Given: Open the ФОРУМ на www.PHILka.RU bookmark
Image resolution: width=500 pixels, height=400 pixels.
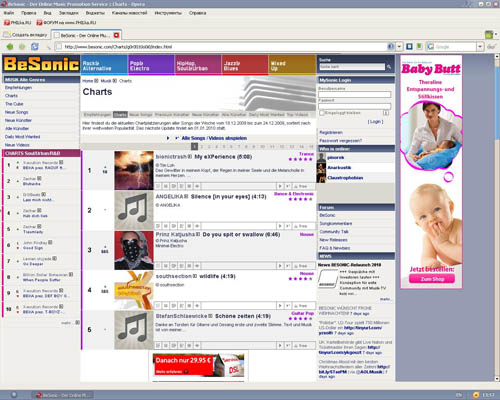Looking at the screenshot, I should (66, 23).
